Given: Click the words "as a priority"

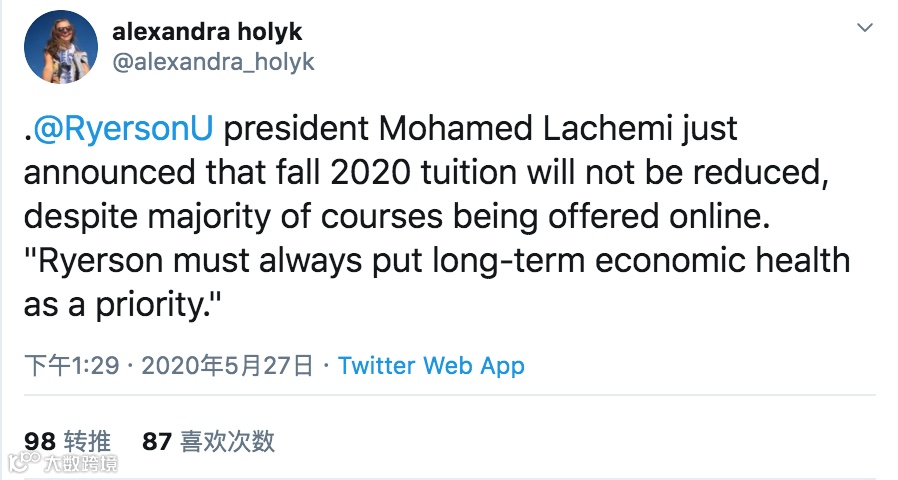Looking at the screenshot, I should point(119,305).
